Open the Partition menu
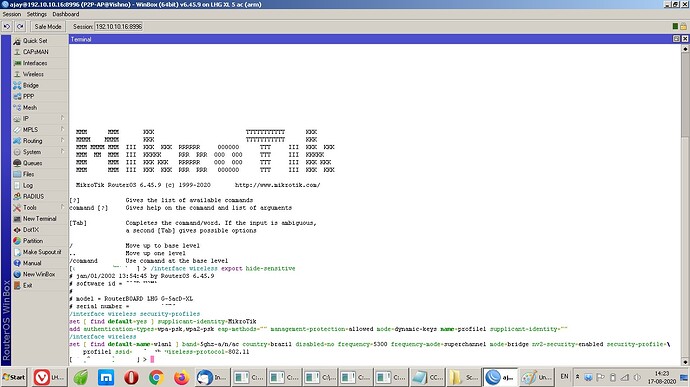This screenshot has height=387, width=690. pos(33,241)
